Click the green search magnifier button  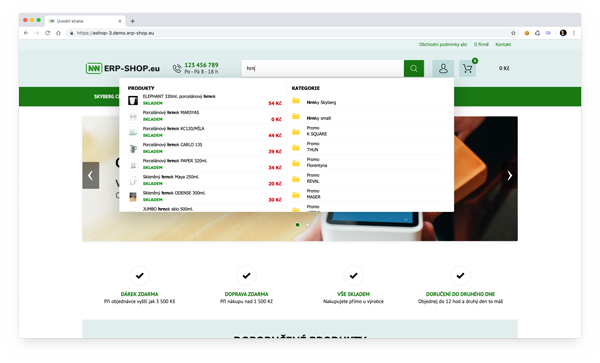(414, 68)
